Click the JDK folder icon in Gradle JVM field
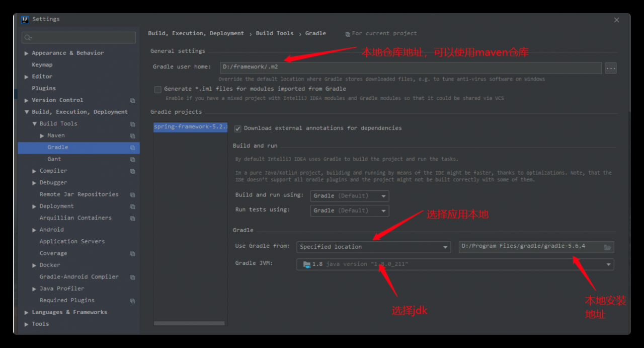Screen dimensions: 644x348 click(307, 264)
